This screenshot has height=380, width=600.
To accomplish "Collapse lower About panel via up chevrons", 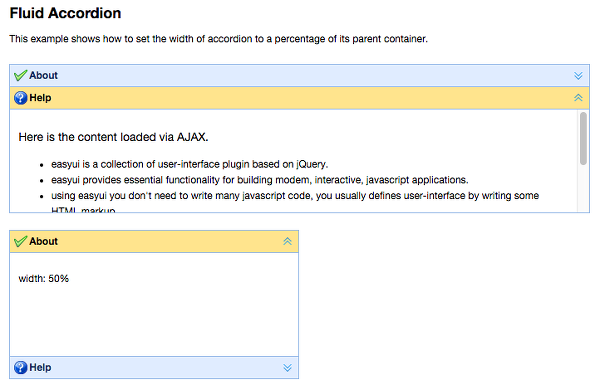I will tap(287, 241).
